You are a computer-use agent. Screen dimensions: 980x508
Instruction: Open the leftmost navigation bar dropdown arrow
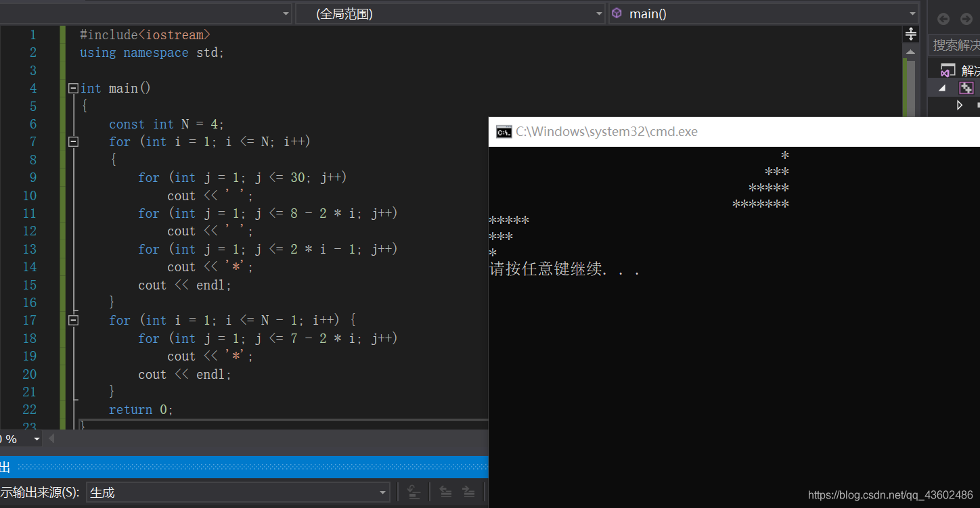[285, 14]
